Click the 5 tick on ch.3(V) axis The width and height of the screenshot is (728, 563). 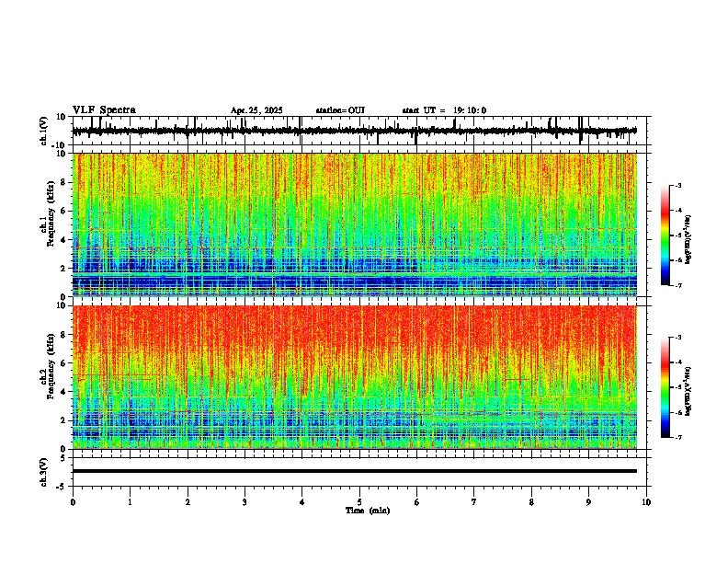tap(64, 458)
